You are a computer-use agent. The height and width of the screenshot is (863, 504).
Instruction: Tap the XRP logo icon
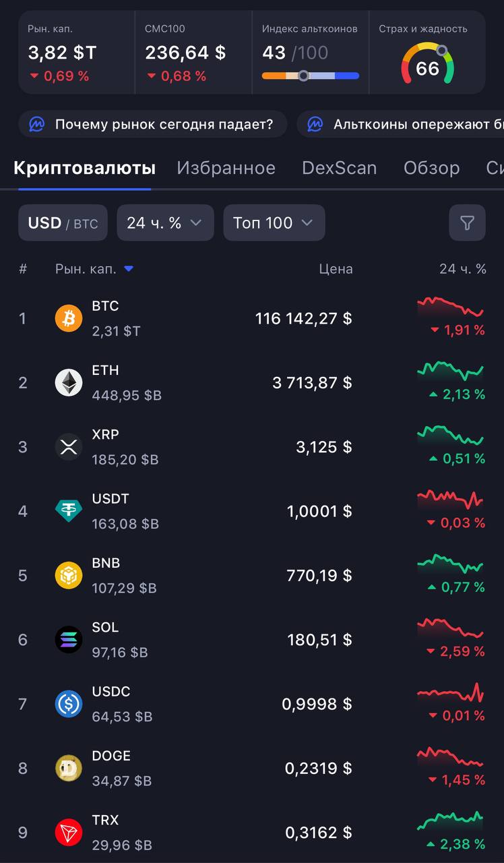(69, 447)
